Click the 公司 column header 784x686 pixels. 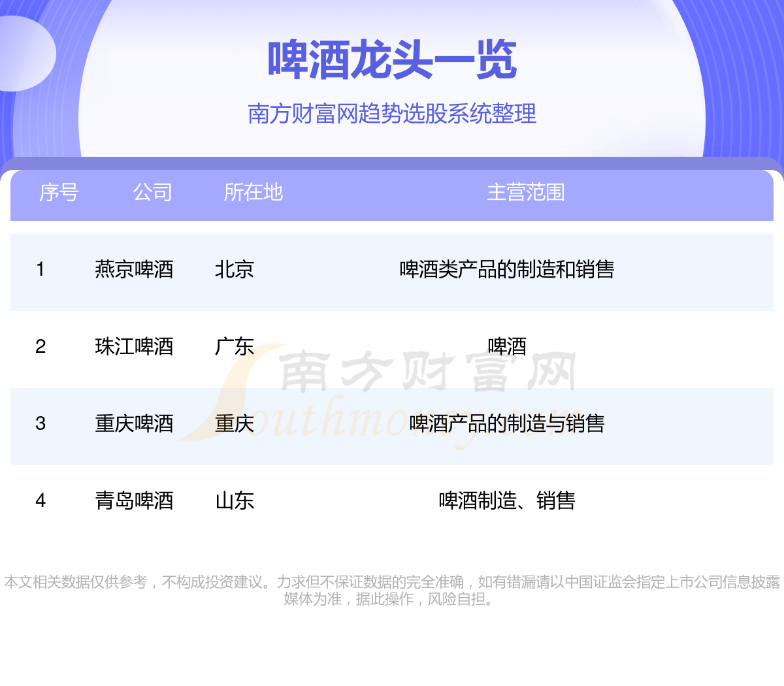click(x=153, y=192)
